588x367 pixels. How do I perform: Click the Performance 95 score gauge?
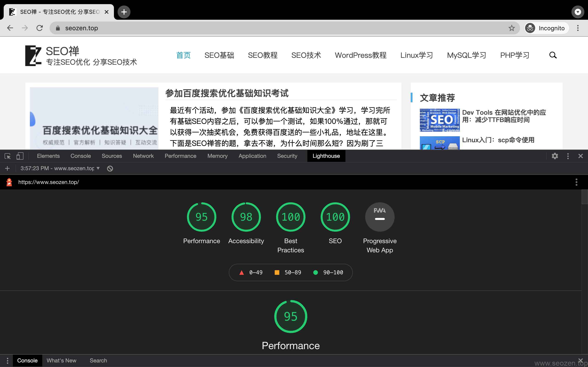[x=201, y=217]
